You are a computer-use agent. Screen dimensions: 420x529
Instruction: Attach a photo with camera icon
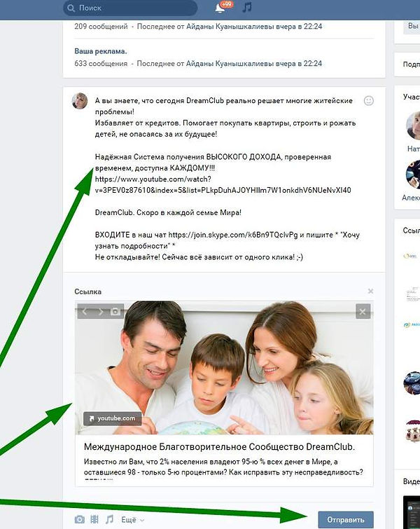click(x=80, y=519)
